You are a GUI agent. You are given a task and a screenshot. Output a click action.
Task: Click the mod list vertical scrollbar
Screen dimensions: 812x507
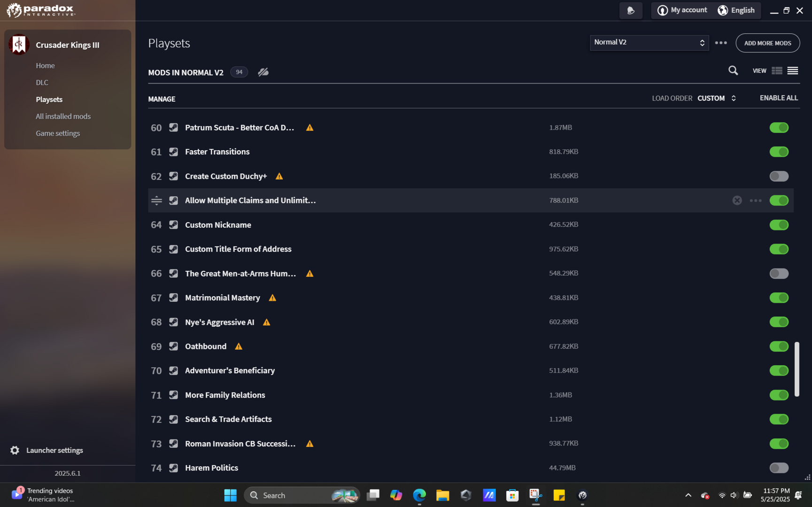pos(797,369)
